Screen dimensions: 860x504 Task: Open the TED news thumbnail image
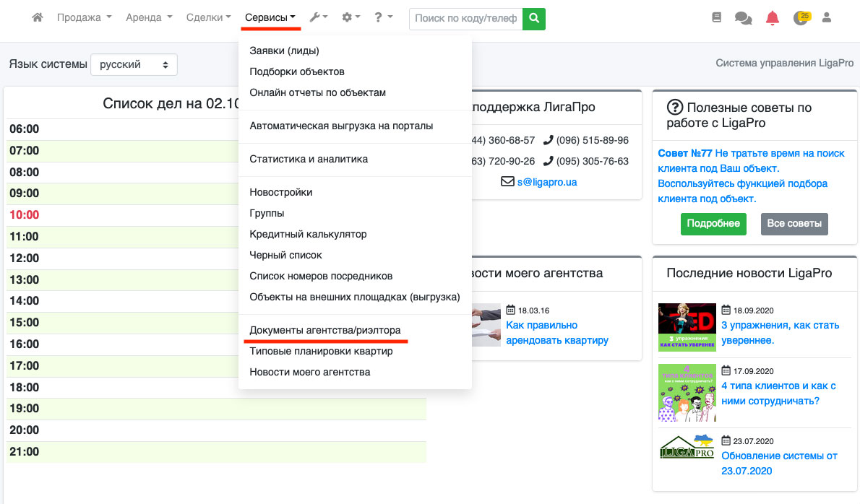(687, 327)
